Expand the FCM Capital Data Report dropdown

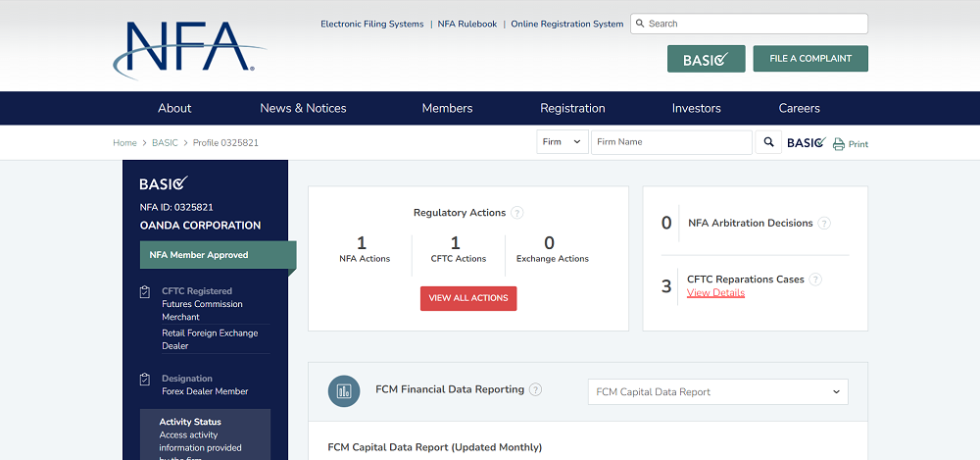point(718,391)
